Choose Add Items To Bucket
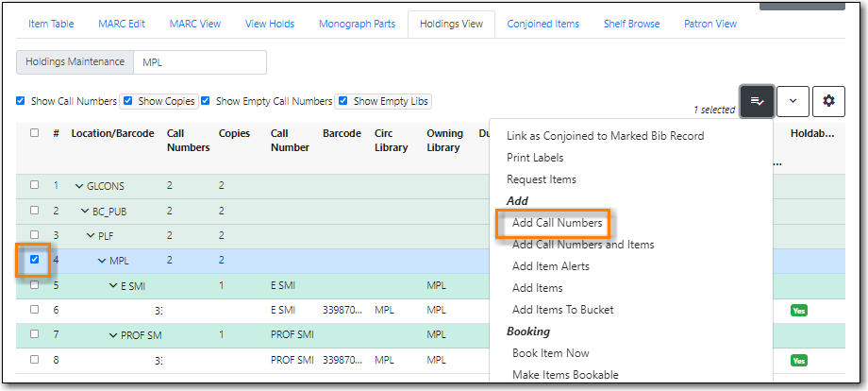 coord(563,310)
